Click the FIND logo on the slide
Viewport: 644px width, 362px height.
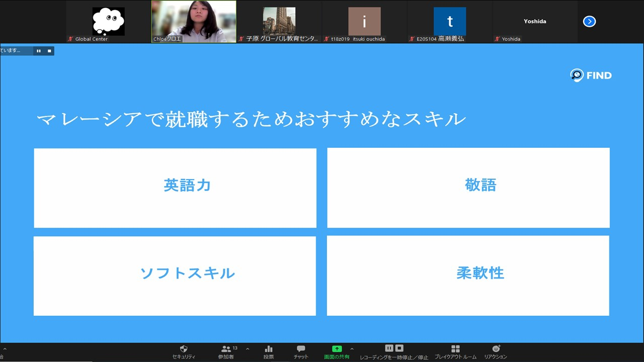(591, 75)
